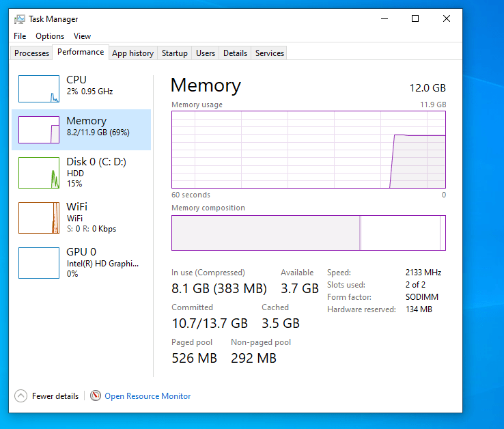The height and width of the screenshot is (429, 504).
Task: Click the Task Manager title bar icon
Action: 20,19
